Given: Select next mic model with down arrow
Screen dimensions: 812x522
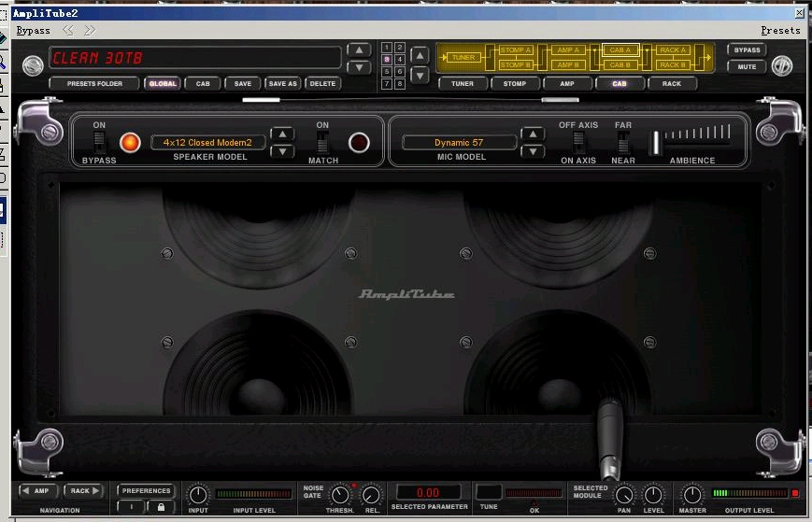Looking at the screenshot, I should coord(533,151).
